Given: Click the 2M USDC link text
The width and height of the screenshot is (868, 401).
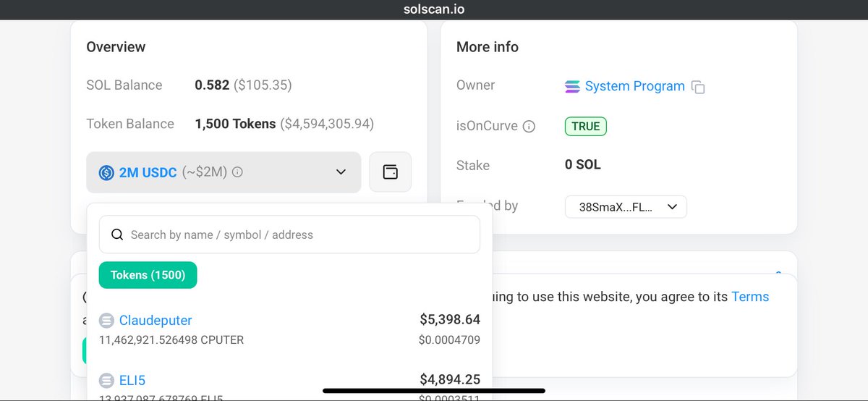Looking at the screenshot, I should (x=148, y=172).
